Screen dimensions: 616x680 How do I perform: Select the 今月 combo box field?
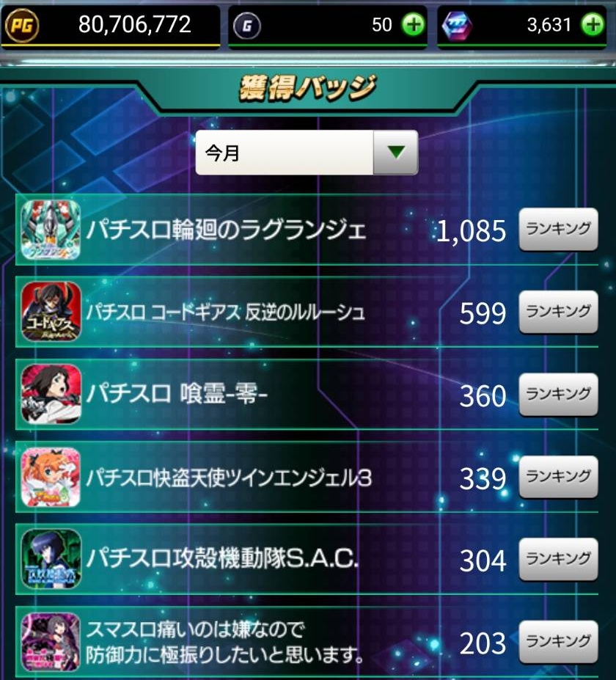click(307, 153)
